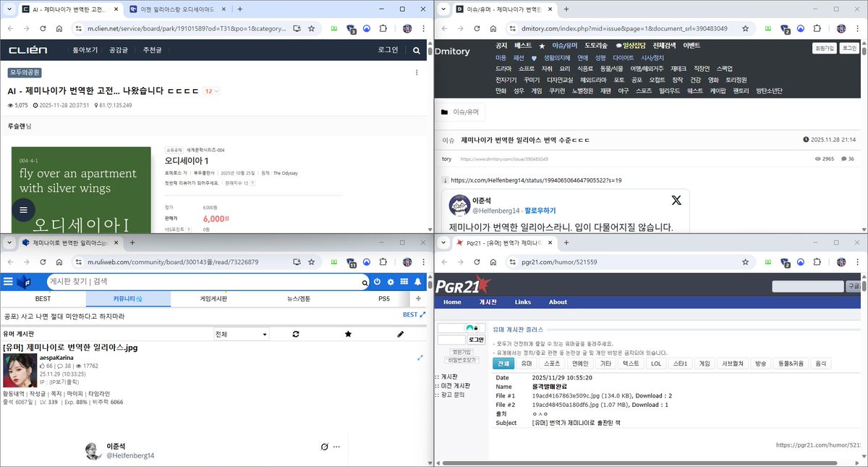Click the PGR21 Google search input box

(808, 286)
